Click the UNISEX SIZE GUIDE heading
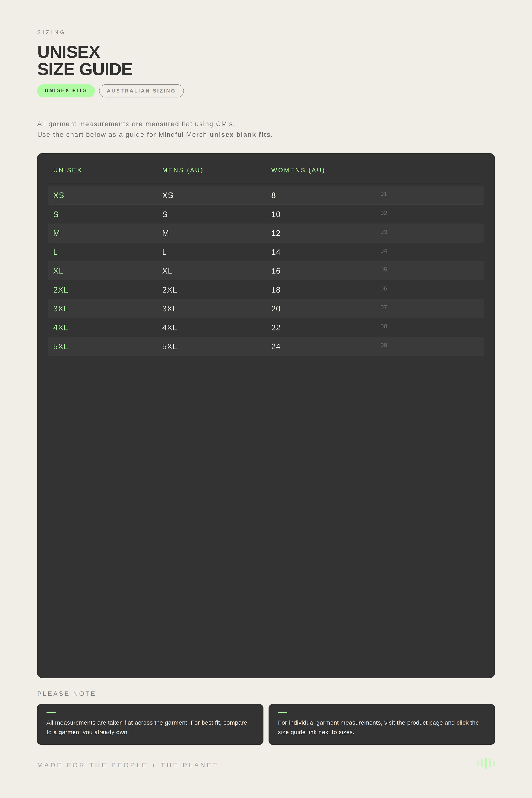This screenshot has width=532, height=798. coord(84,61)
